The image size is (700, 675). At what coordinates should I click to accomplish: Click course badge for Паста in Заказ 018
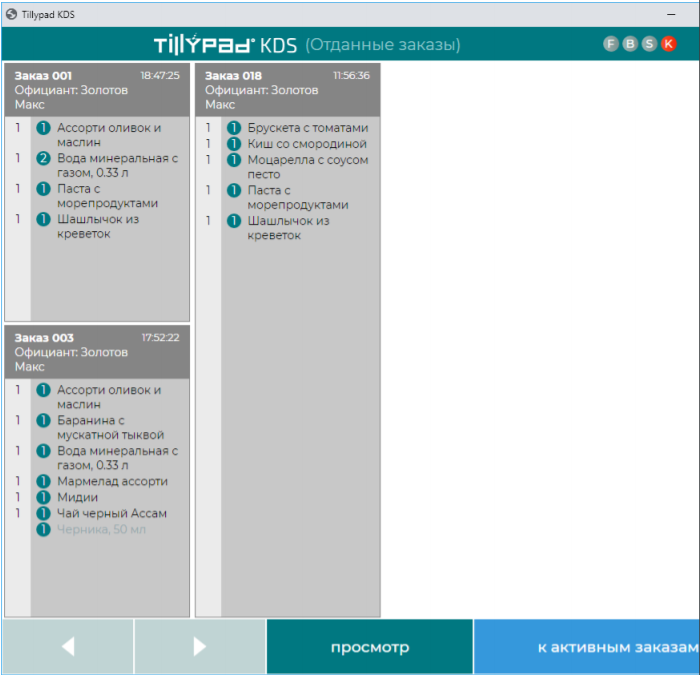click(234, 190)
